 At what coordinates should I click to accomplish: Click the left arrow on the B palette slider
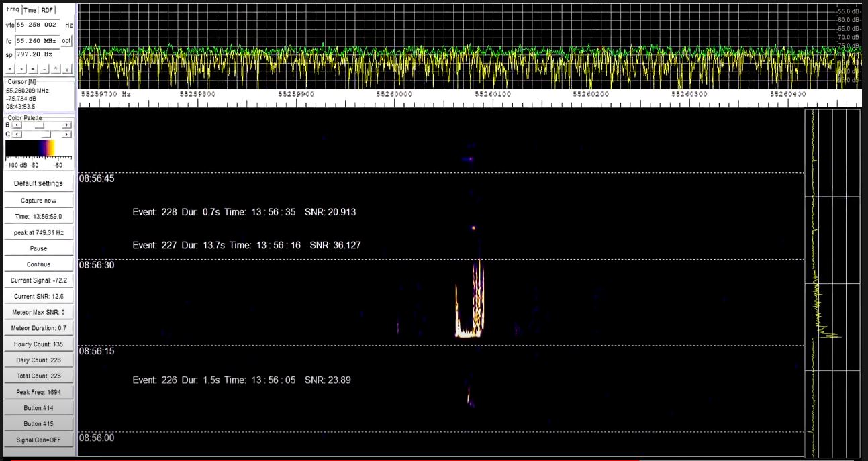coord(16,125)
